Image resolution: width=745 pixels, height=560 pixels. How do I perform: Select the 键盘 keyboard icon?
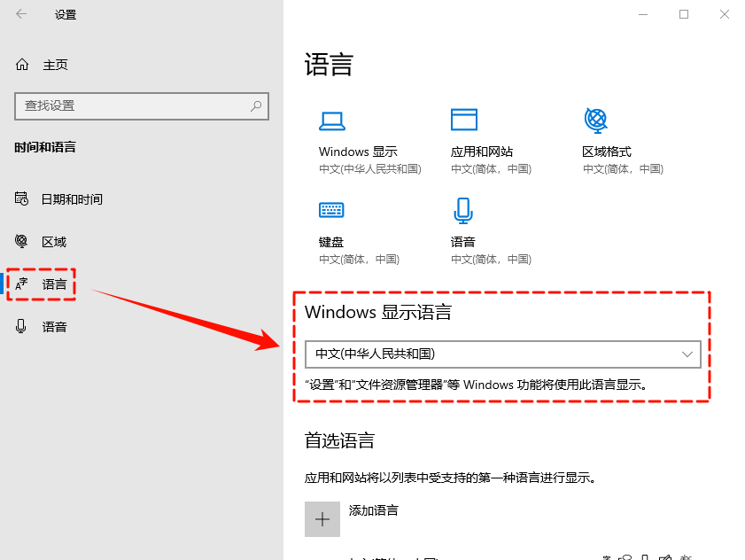pyautogui.click(x=330, y=210)
